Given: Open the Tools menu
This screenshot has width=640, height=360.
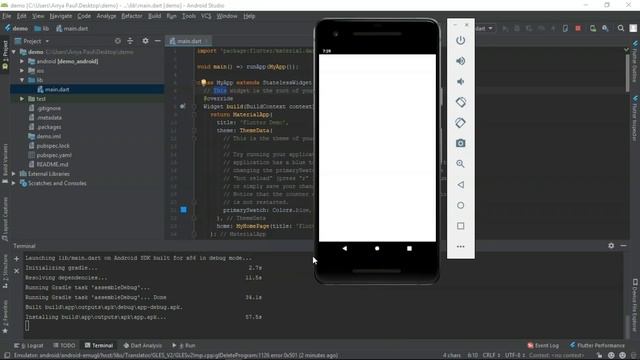Looking at the screenshot, I should [x=189, y=16].
